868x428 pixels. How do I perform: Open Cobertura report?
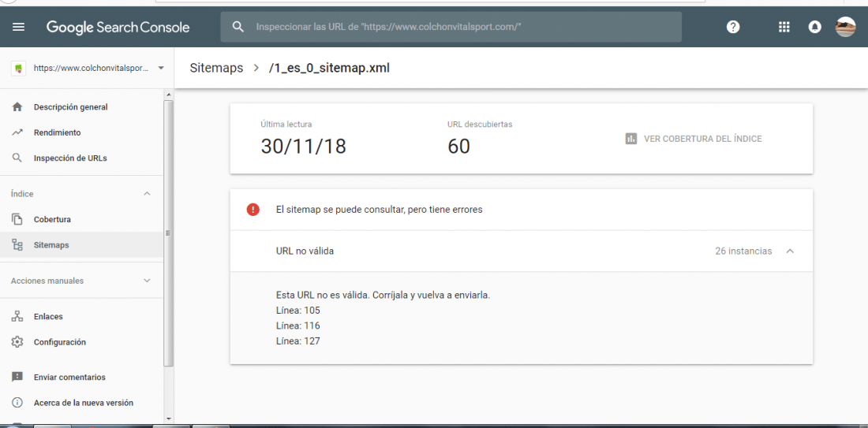[52, 220]
